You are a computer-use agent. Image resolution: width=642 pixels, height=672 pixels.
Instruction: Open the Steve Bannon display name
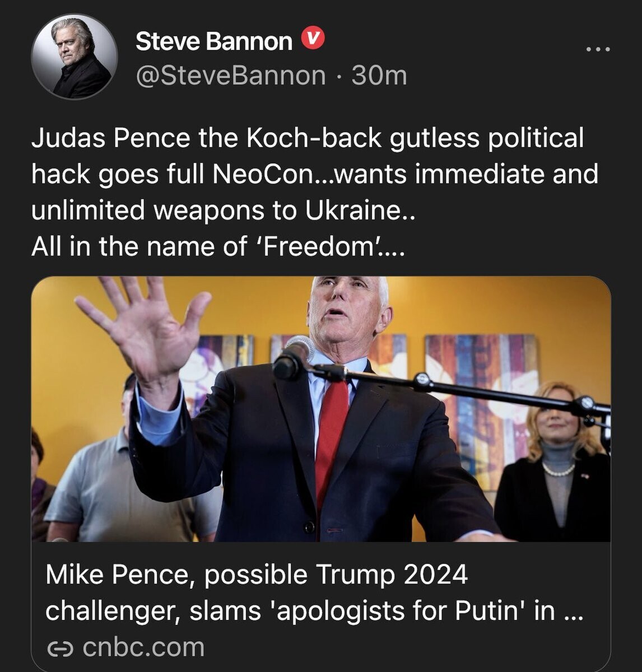[213, 41]
